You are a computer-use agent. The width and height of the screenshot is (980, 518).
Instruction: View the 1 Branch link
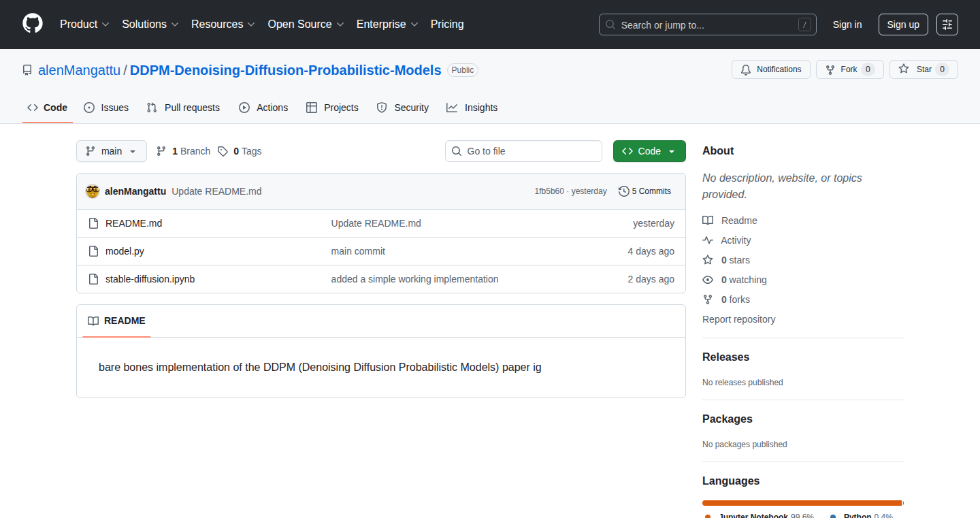click(x=184, y=151)
